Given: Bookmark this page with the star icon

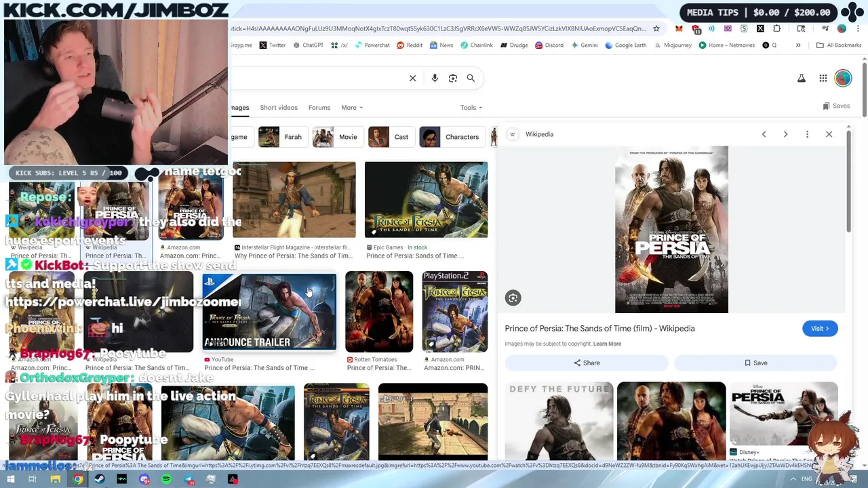Looking at the screenshot, I should point(656,28).
